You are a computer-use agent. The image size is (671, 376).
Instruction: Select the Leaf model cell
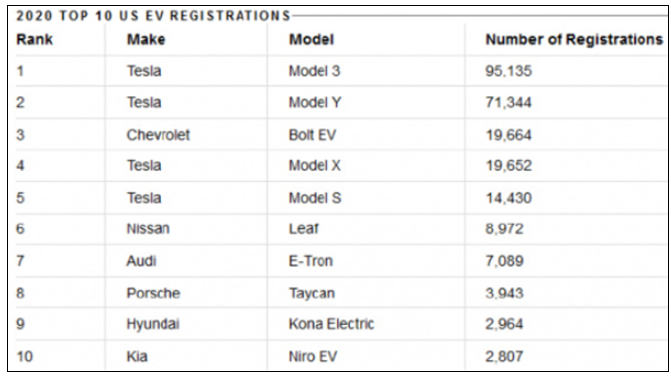point(304,228)
